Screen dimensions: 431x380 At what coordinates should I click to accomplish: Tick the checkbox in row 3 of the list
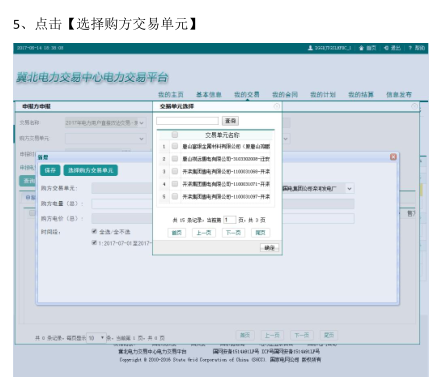tap(175, 171)
